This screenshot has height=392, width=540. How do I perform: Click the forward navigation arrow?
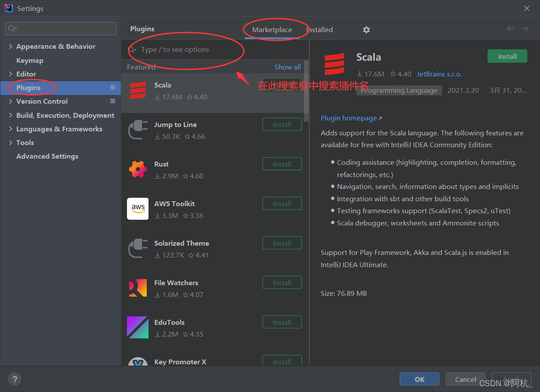coord(525,29)
